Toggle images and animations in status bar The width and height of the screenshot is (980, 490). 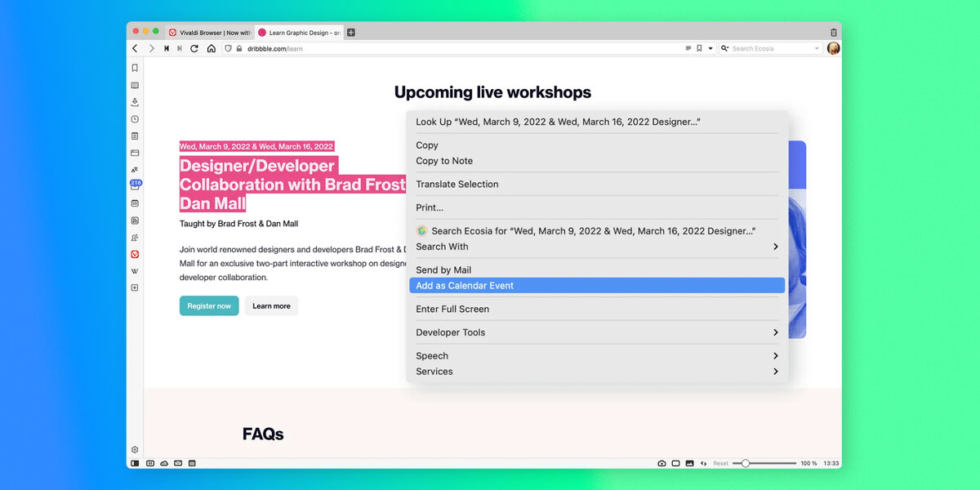coord(689,463)
